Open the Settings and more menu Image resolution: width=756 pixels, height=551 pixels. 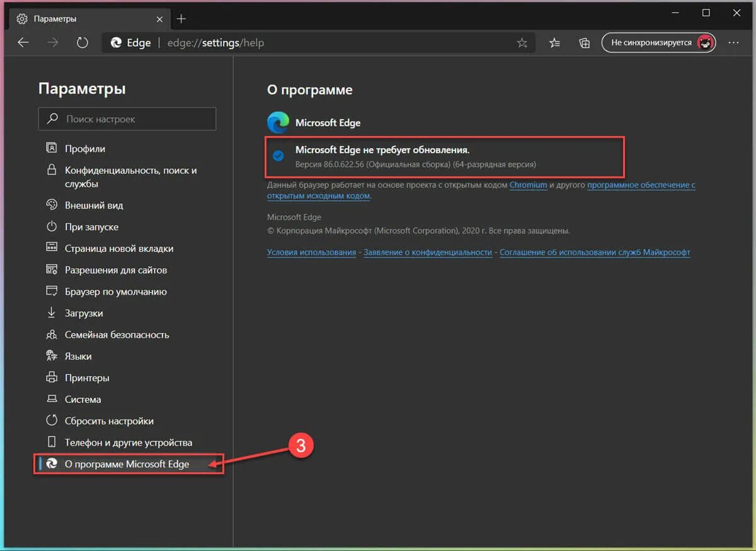point(733,43)
